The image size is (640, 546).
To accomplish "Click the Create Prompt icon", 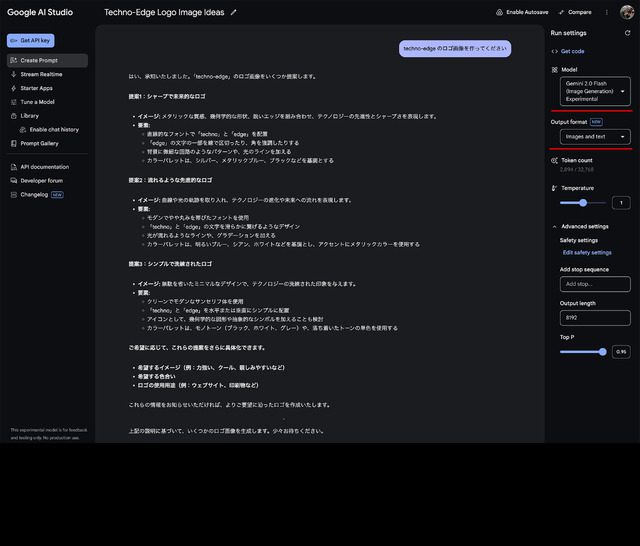I will tap(13, 60).
